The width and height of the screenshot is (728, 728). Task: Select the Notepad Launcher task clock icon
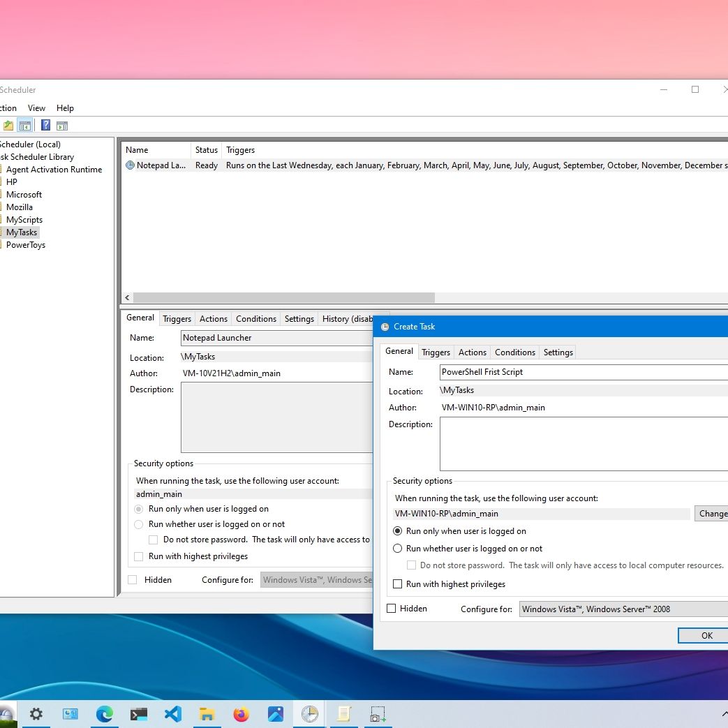point(130,165)
